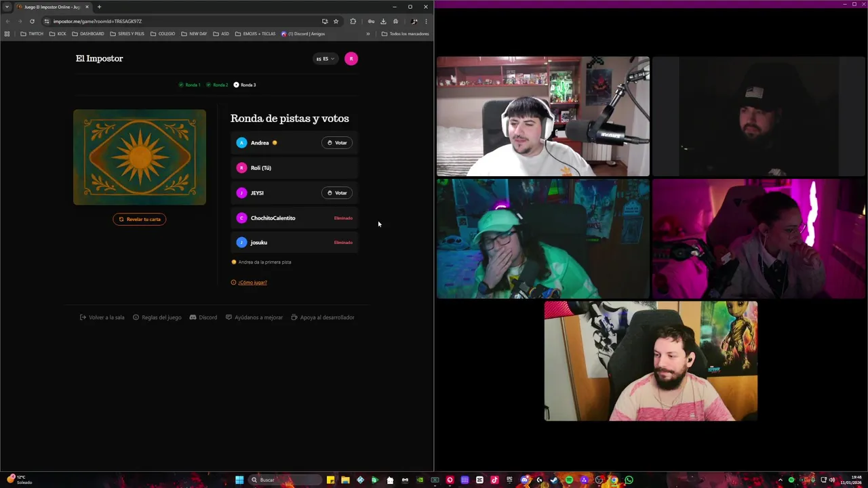The image size is (868, 488).
Task: Open Google Chrome from taskbar
Action: [614, 480]
